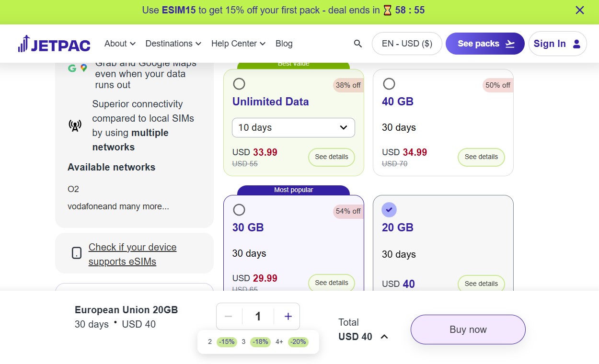Click the multiple networks antenna icon
The height and width of the screenshot is (364, 599).
(x=75, y=125)
